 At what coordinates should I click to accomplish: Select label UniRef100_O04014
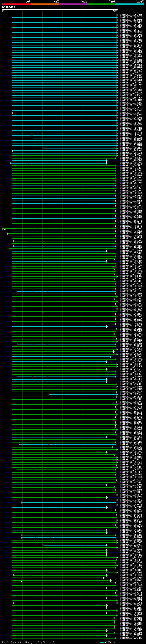(x=131, y=93)
